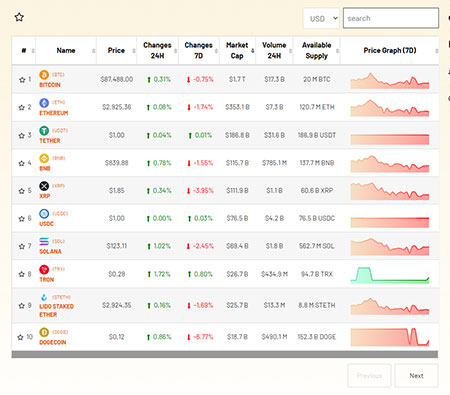The image size is (450, 395).
Task: Open Bitcoin 7-day price graph
Action: point(390,81)
